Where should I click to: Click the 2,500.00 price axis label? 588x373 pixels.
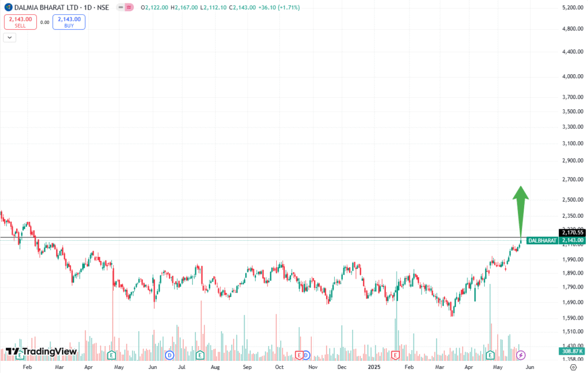[572, 199]
